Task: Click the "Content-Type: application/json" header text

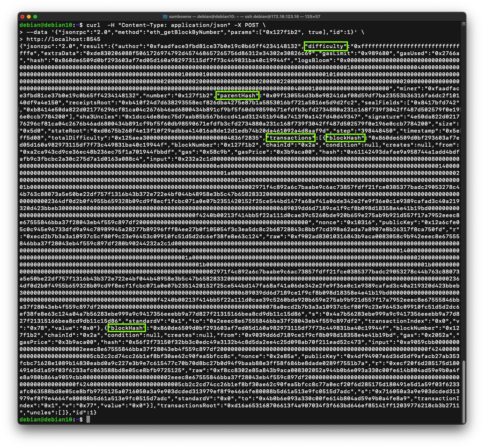Action: point(174,25)
